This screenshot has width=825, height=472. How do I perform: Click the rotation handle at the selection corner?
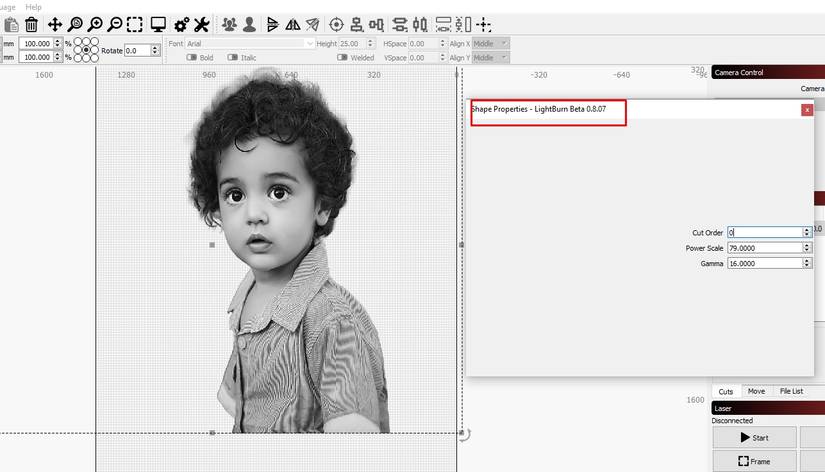point(464,435)
